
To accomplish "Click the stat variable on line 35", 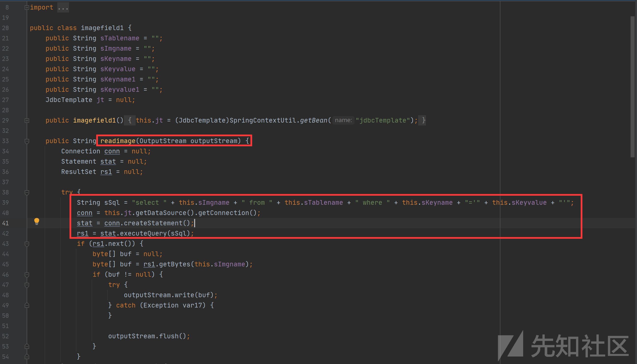I will [108, 161].
